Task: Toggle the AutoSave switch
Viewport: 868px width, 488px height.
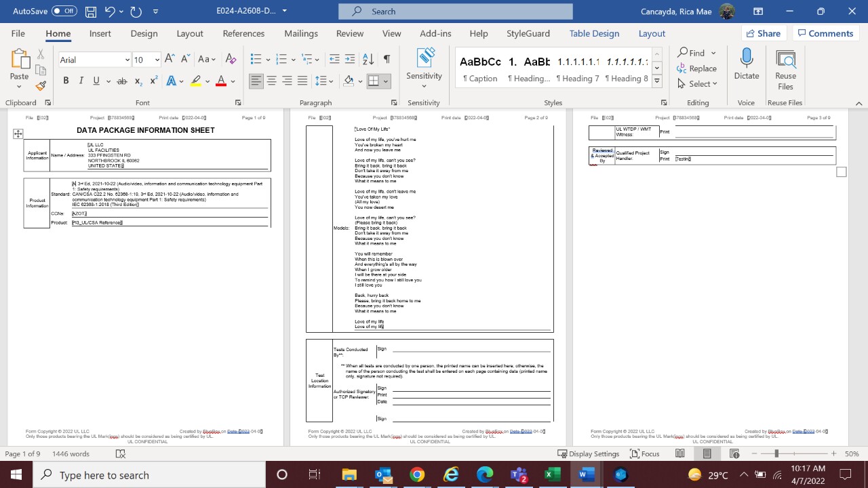Action: (64, 12)
